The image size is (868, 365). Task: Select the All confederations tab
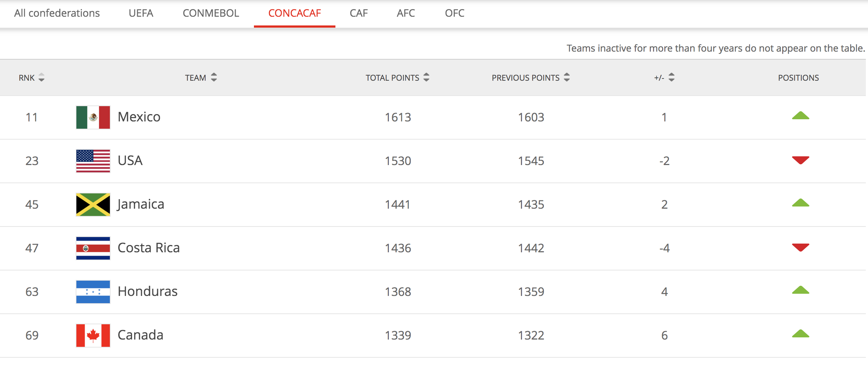pos(57,13)
